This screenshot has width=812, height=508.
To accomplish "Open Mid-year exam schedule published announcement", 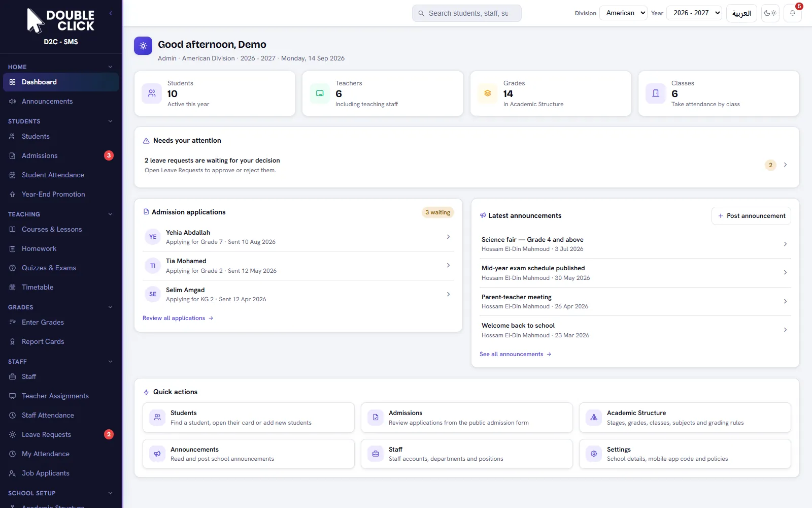I will tap(634, 273).
